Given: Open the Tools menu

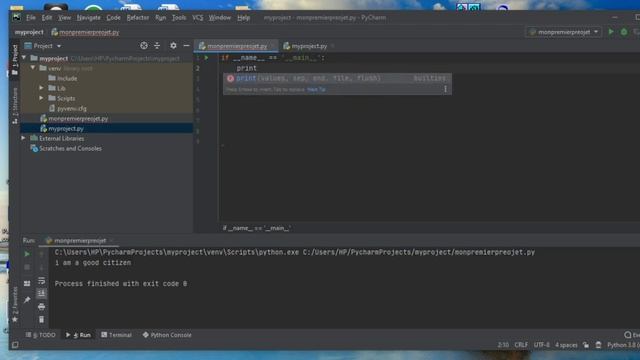Looking at the screenshot, I should coord(179,18).
